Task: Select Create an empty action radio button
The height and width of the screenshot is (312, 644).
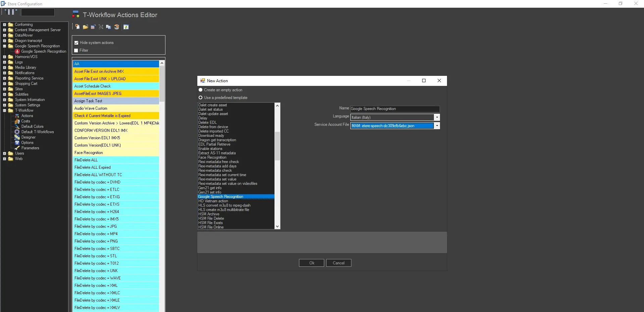Action: (x=201, y=90)
